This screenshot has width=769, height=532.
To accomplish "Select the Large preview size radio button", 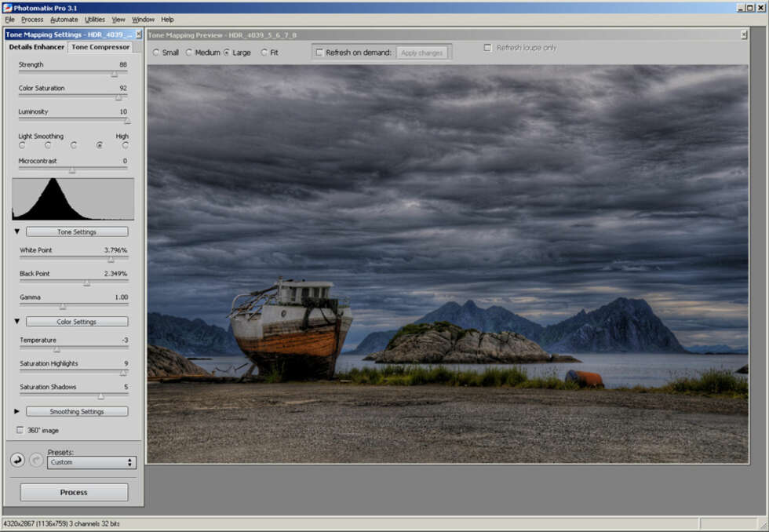I will [x=227, y=53].
